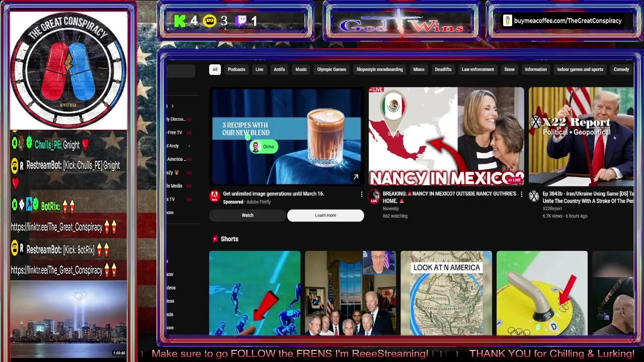Open three-dot menu on Adobe Firefly ad
644x362 pixels.
pyautogui.click(x=361, y=194)
